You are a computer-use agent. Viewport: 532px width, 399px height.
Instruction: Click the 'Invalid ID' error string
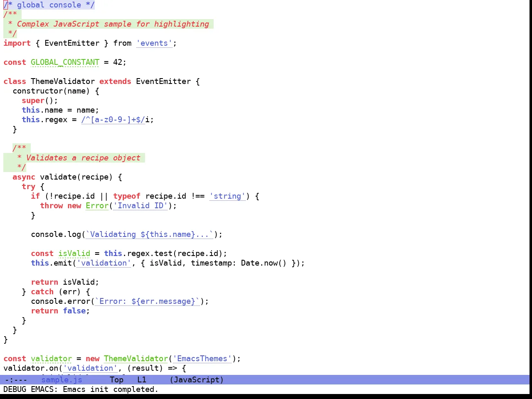140,206
